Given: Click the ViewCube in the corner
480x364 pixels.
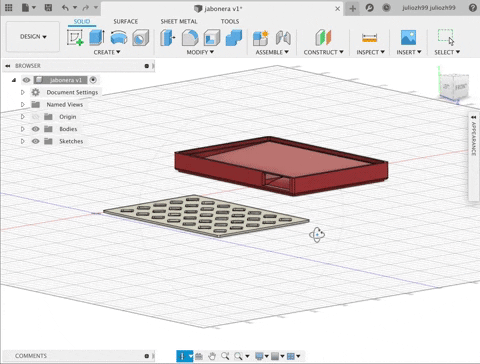Looking at the screenshot, I should (454, 87).
